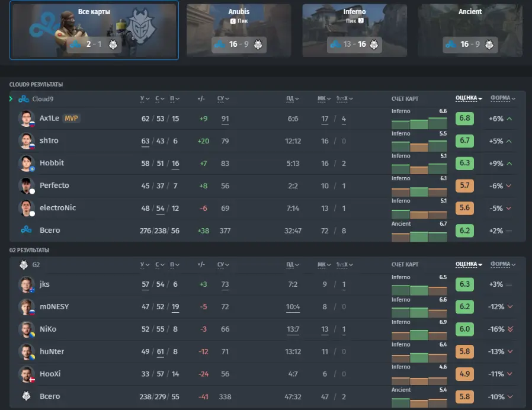This screenshot has width=532, height=410.
Task: Click sh1ro +20 kill difference value
Action: [x=203, y=141]
